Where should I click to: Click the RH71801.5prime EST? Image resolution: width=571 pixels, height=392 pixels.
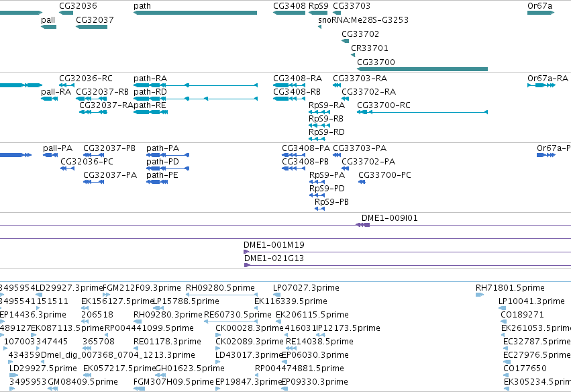pyautogui.click(x=480, y=295)
